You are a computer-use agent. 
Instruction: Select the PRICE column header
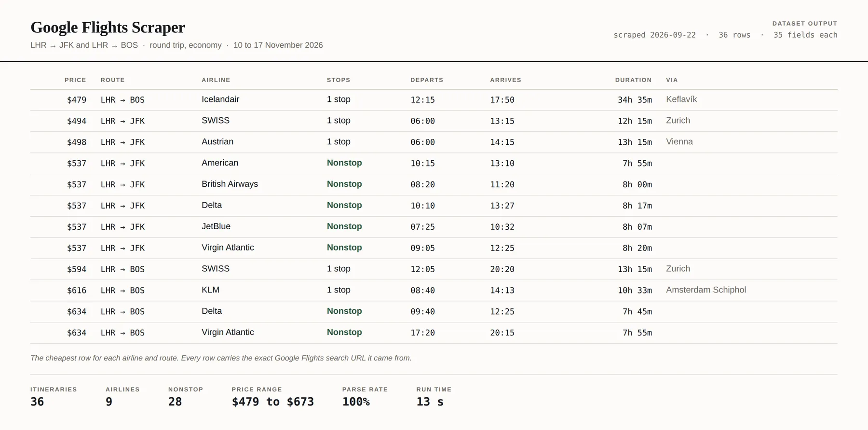click(x=75, y=80)
